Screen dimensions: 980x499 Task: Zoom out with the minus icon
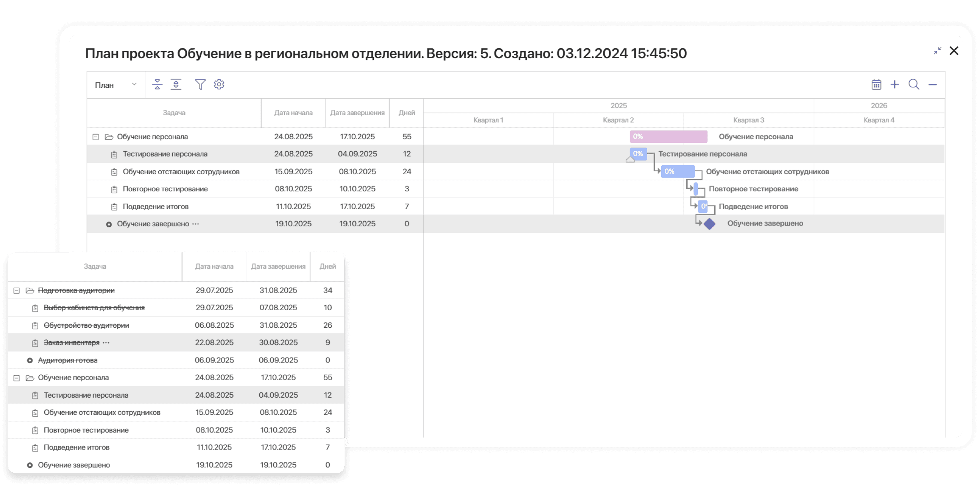click(933, 84)
